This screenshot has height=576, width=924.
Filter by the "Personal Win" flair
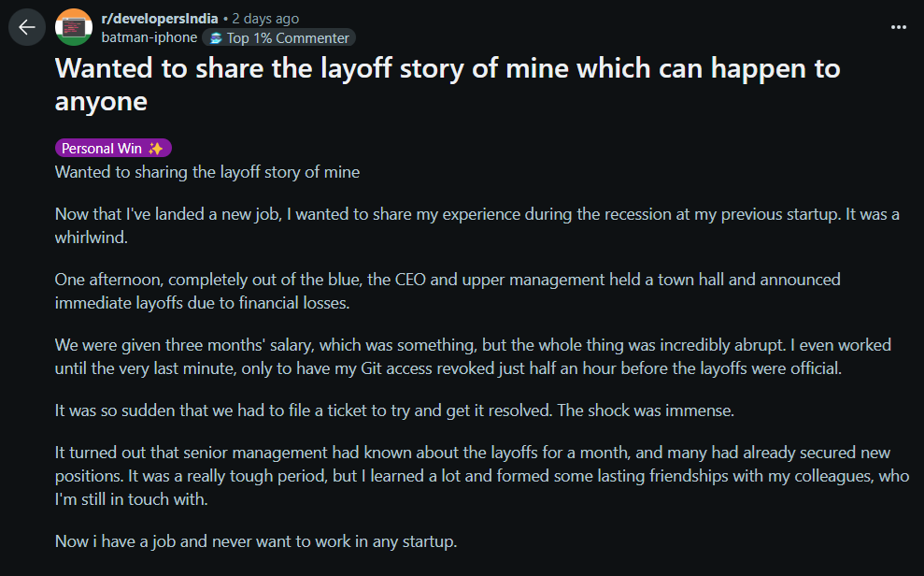(x=102, y=149)
